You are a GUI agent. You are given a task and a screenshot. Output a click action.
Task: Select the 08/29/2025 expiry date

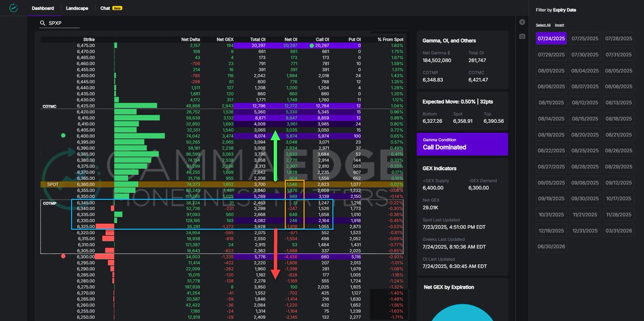(618, 166)
